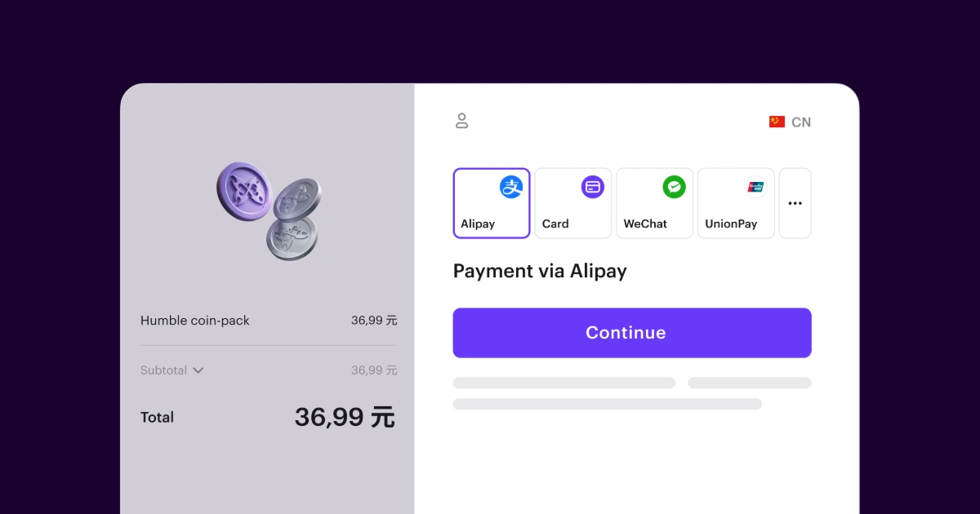Click the coin-pack product image
The height and width of the screenshot is (514, 980).
[269, 210]
